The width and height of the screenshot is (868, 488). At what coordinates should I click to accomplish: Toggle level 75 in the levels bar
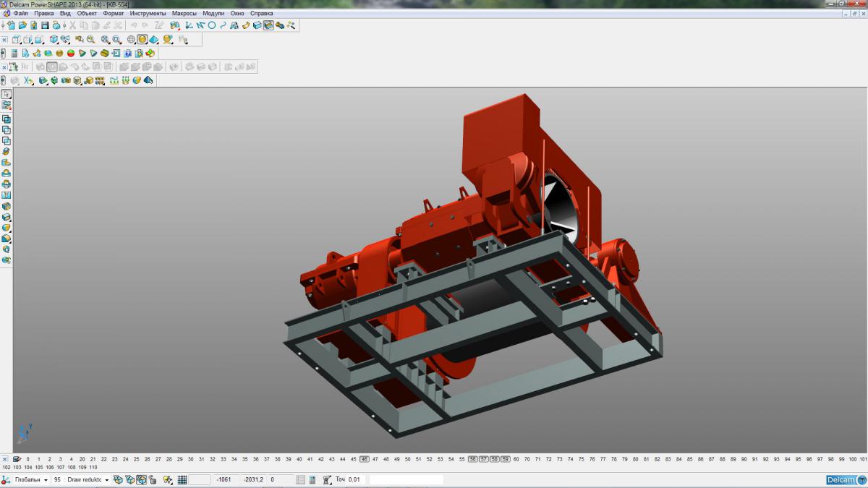(582, 459)
